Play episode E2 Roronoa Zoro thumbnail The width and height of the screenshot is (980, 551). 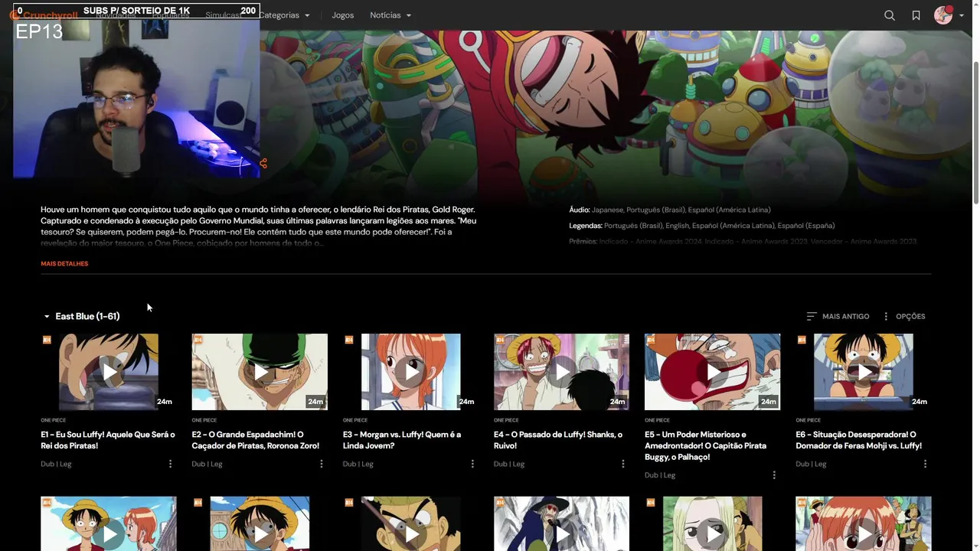point(260,372)
